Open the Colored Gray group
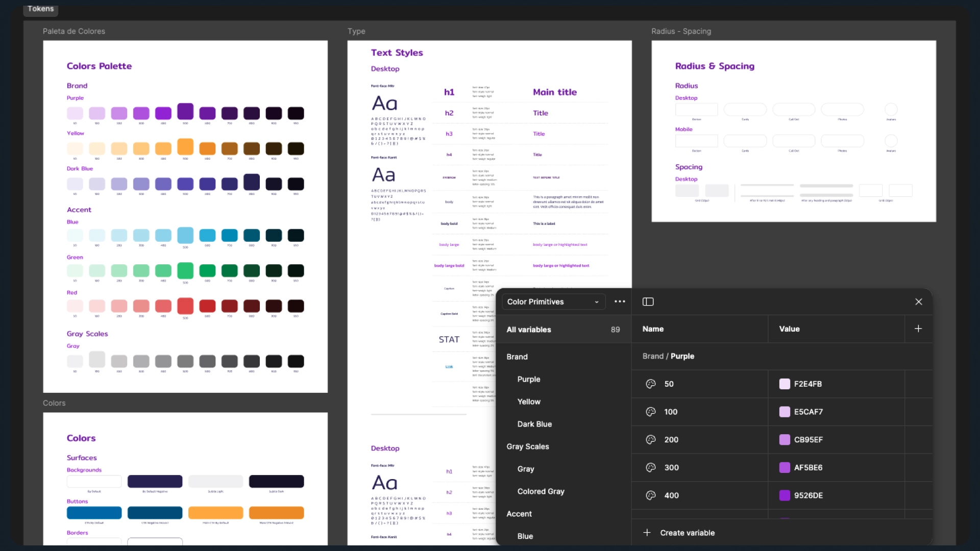 point(541,491)
